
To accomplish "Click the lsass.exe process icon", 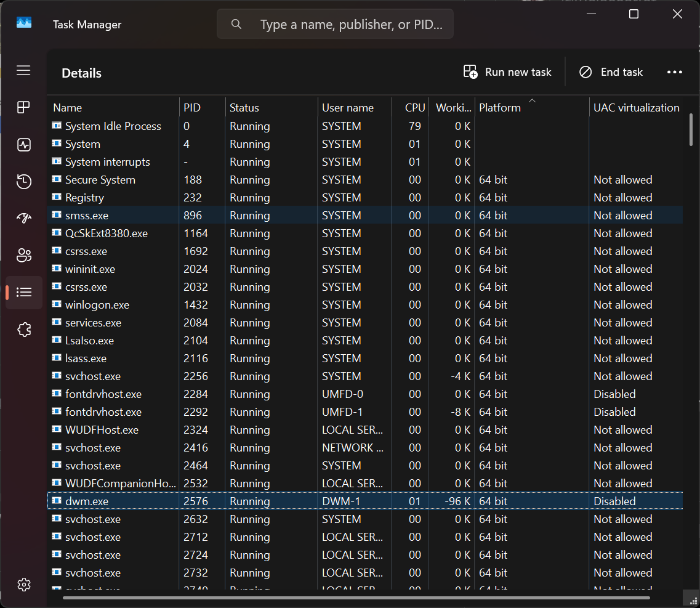I will [x=57, y=358].
